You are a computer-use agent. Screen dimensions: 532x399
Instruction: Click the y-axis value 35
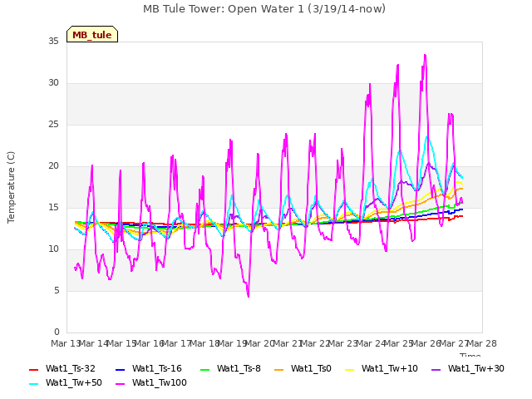53,41
